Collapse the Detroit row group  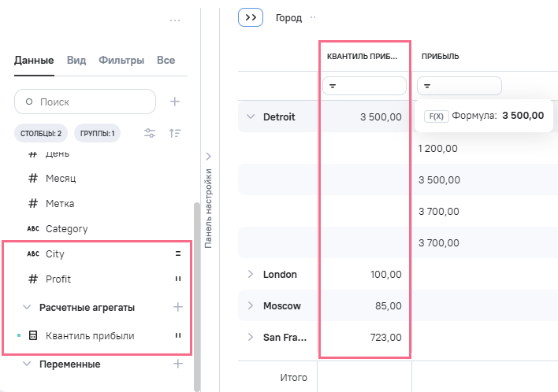click(251, 116)
